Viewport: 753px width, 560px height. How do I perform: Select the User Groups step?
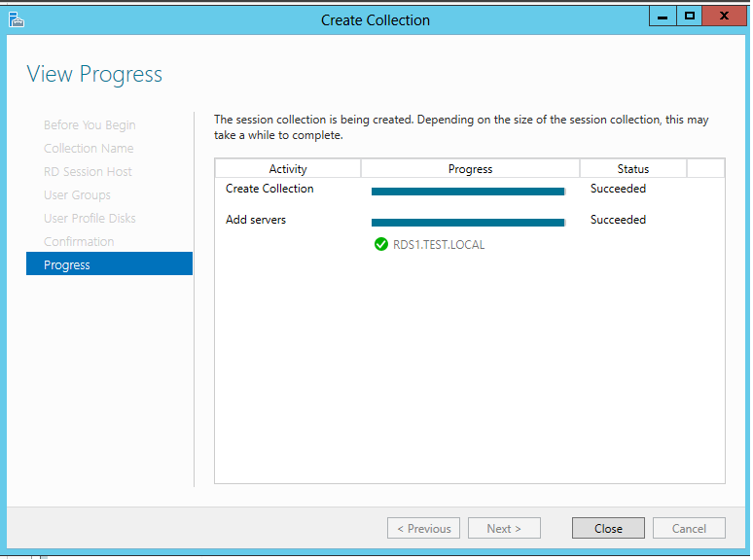77,195
